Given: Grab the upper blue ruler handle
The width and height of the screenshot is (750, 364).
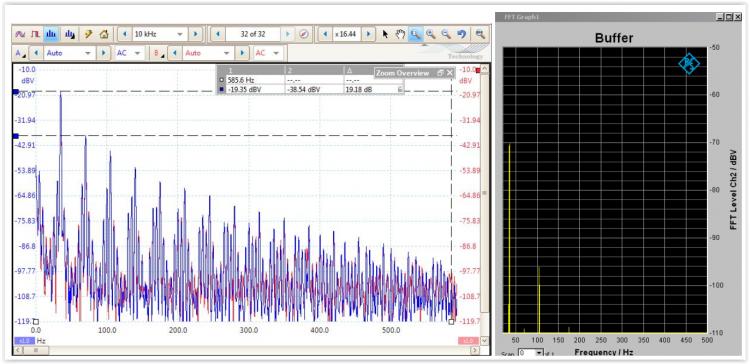Looking at the screenshot, I should 15,91.
